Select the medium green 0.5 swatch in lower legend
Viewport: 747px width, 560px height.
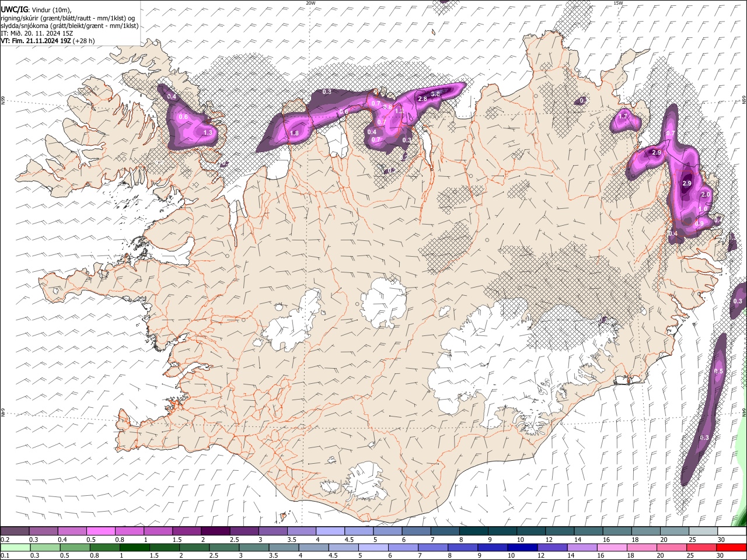(x=76, y=548)
